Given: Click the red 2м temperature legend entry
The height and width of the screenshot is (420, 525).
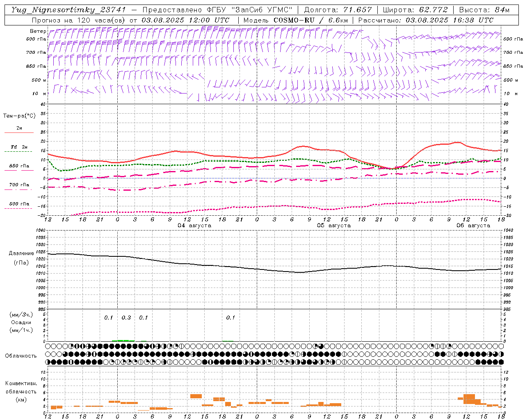Looking at the screenshot, I should coord(19,130).
